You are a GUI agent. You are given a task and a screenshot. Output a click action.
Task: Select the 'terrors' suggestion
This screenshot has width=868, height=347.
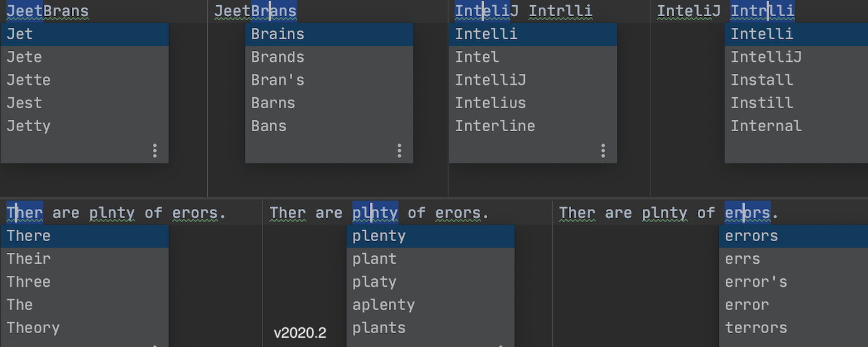point(793,328)
